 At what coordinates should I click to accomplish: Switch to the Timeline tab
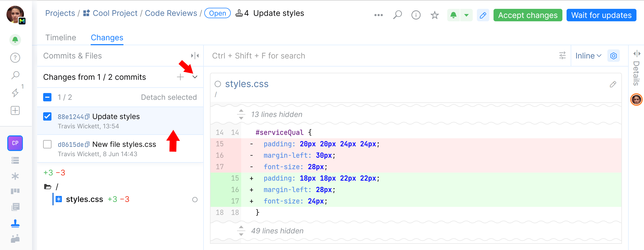[x=61, y=38]
